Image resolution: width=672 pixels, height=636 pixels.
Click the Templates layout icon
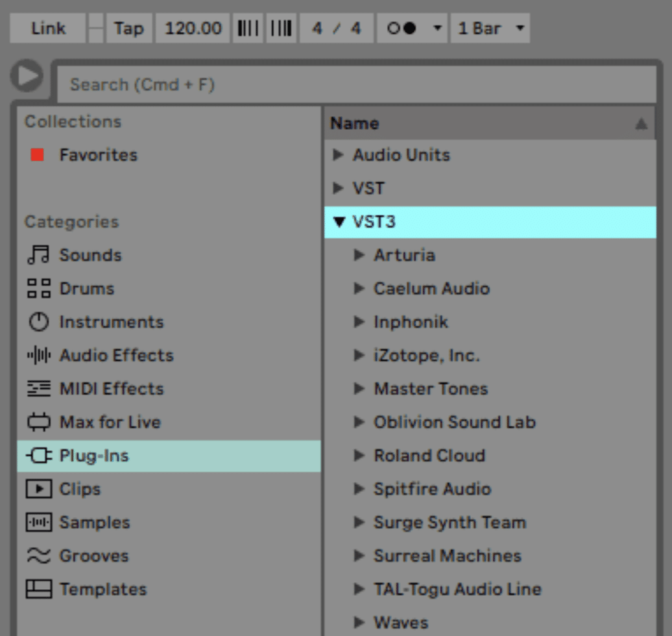(x=38, y=589)
